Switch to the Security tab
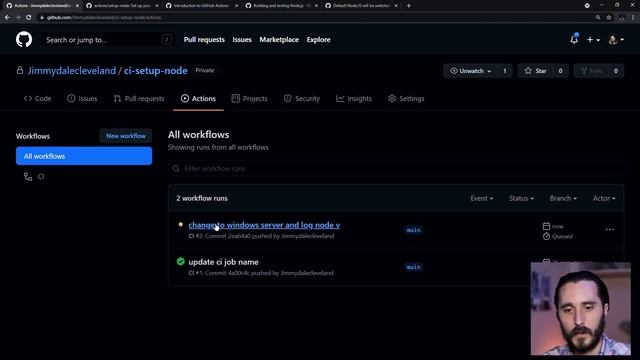Viewport: 640px width, 360px height. point(302,98)
